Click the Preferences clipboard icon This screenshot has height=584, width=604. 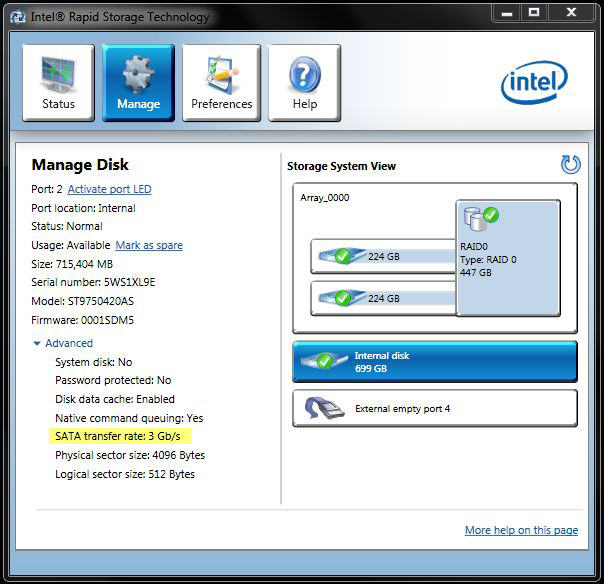point(221,74)
